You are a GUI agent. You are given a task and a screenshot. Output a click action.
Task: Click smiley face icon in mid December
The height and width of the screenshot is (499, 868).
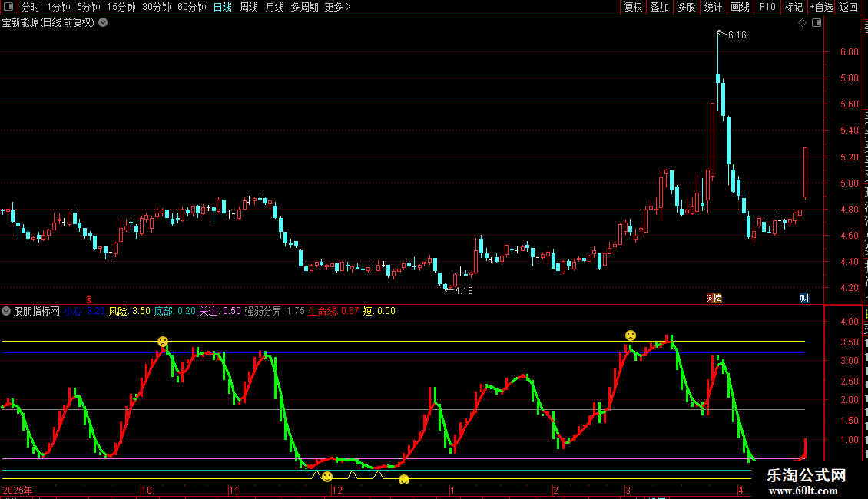click(x=404, y=479)
